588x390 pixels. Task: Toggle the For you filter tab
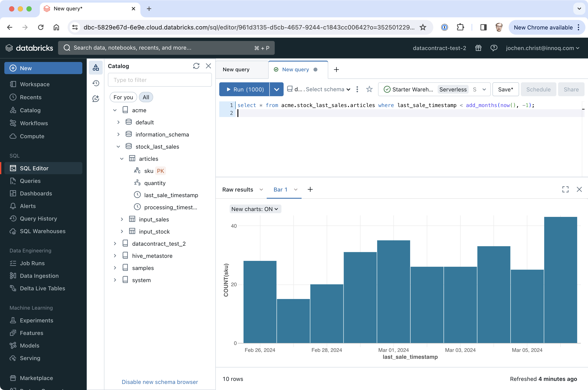point(123,97)
